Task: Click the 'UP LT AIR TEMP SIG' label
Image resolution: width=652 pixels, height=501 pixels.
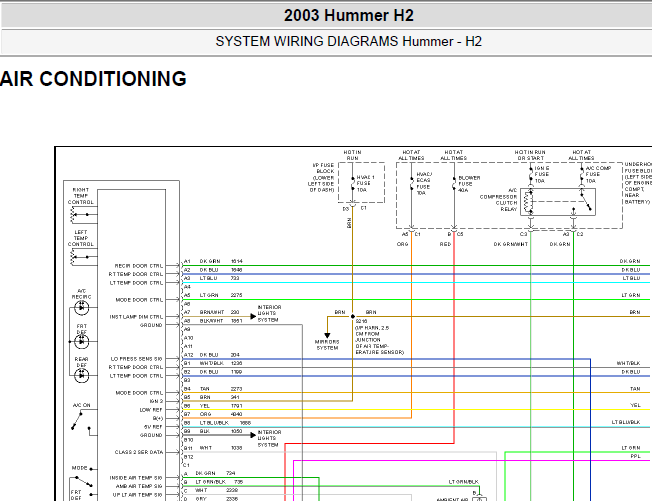Action: [138, 495]
